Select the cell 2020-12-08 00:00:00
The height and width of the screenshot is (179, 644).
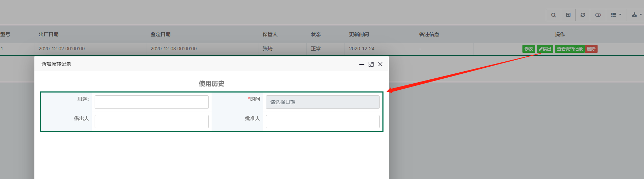pyautogui.click(x=174, y=49)
